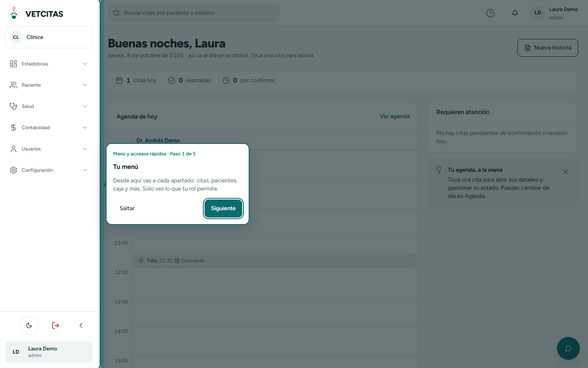This screenshot has width=588, height=368.
Task: Open the Estadísticas menu label
Action: (x=35, y=64)
